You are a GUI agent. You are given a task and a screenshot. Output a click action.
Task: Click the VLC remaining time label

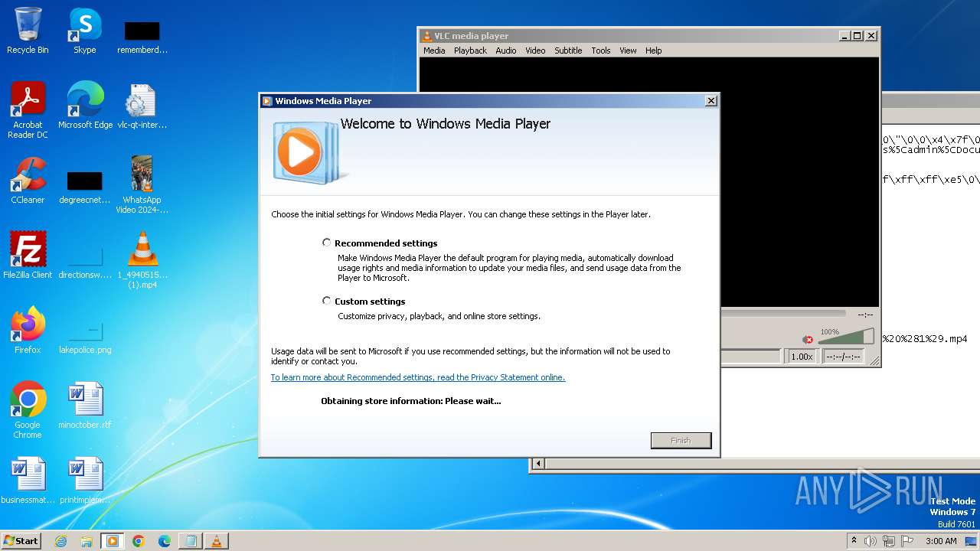click(x=865, y=315)
